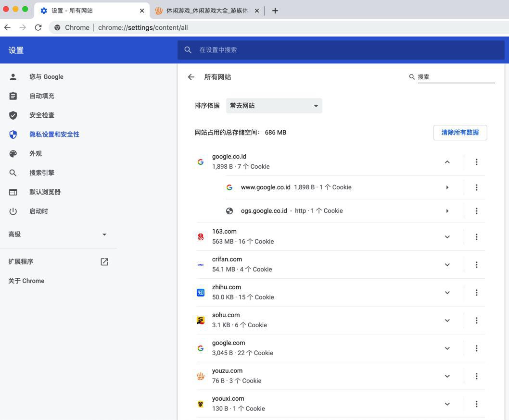Click the sohu.com favicon
Viewport: 509px width, 420px height.
click(x=201, y=321)
